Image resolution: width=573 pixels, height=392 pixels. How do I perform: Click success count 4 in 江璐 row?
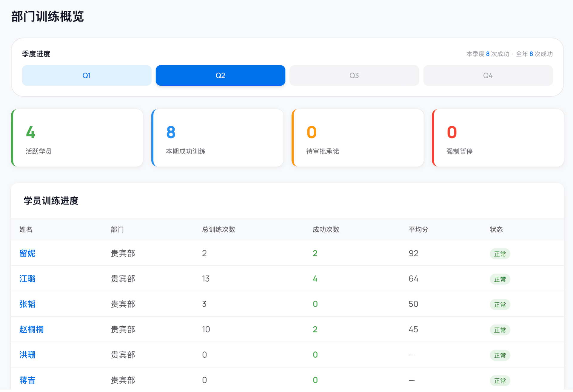[x=315, y=279]
